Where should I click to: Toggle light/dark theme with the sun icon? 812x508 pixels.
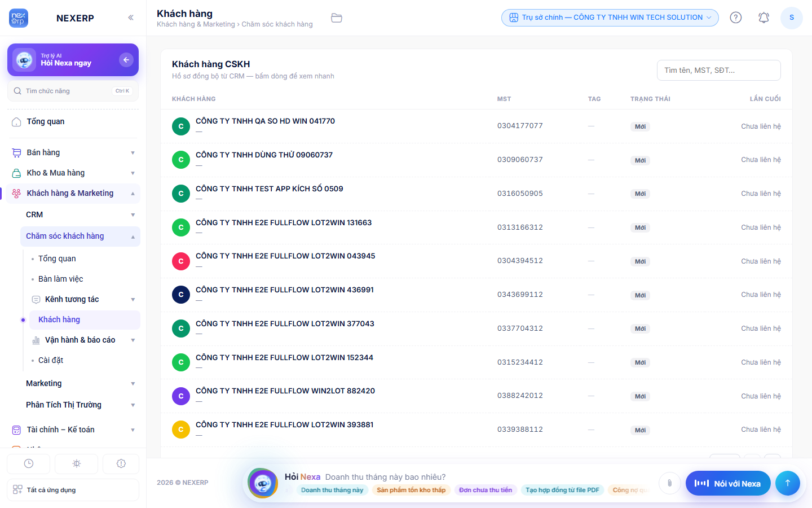(77, 463)
